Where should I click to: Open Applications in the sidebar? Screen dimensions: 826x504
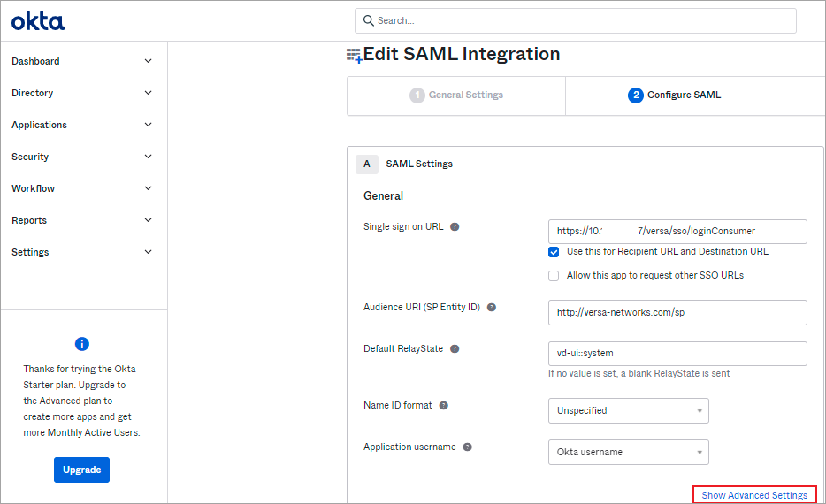40,125
